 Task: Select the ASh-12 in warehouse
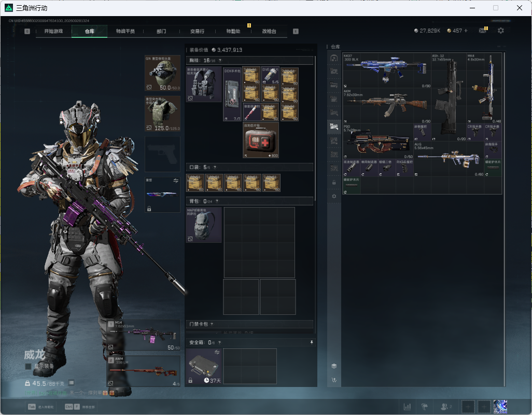pos(449,97)
